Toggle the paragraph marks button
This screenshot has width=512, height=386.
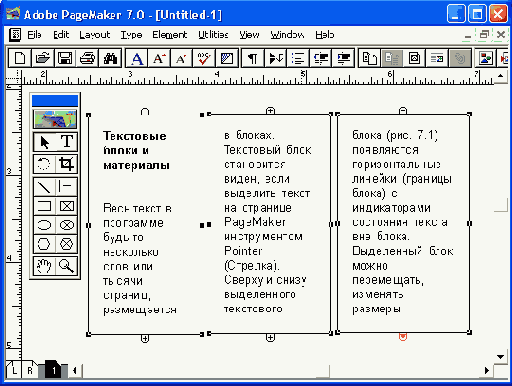point(253,58)
